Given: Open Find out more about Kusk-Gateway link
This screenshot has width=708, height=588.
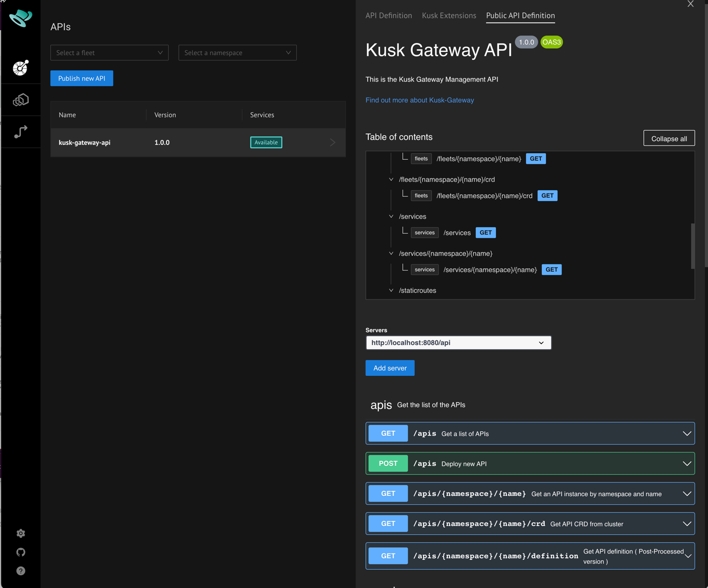Looking at the screenshot, I should pyautogui.click(x=420, y=100).
